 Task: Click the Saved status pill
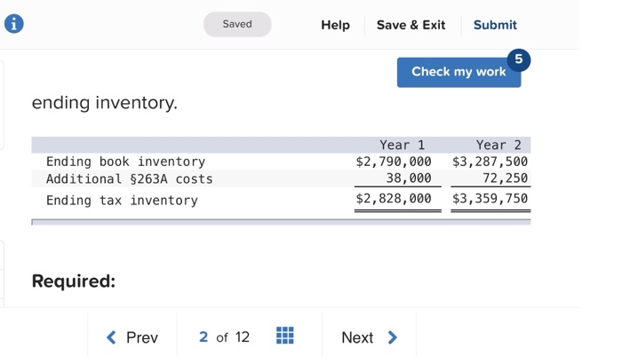[x=237, y=24]
